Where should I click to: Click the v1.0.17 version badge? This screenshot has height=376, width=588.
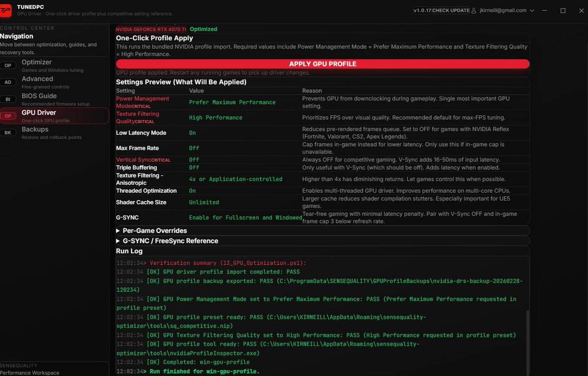[x=422, y=10]
